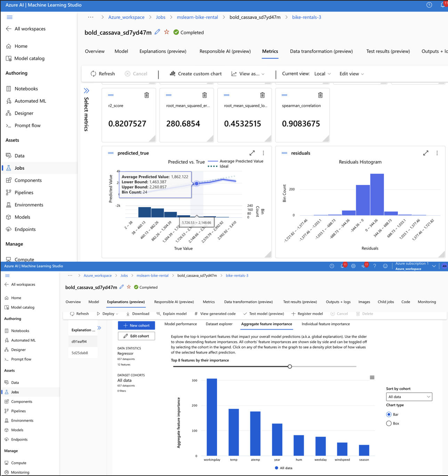The image size is (448, 476).
Task: Click the workingday bar in the importance chart
Action: point(212,417)
